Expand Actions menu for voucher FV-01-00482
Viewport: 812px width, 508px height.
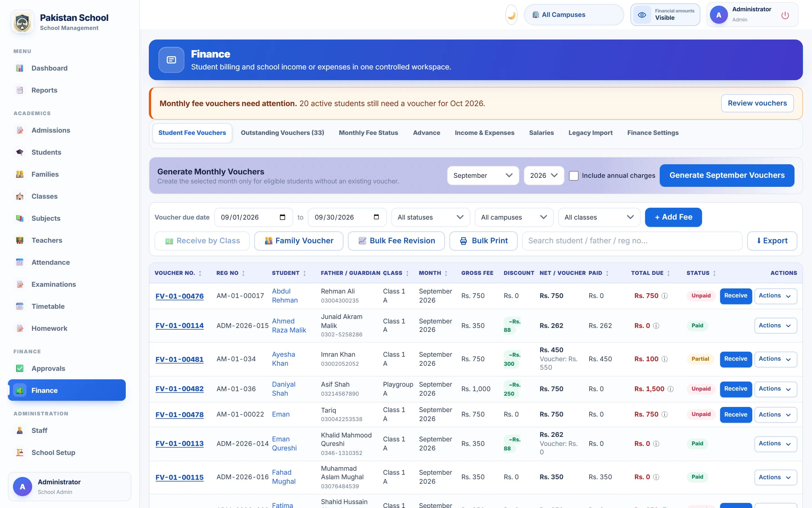click(775, 389)
